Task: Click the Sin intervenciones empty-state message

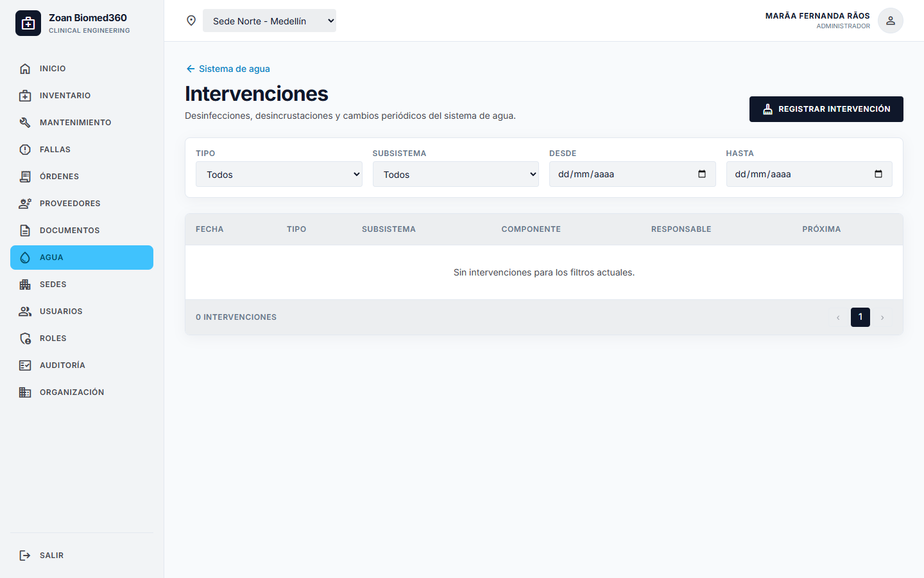Action: click(544, 272)
